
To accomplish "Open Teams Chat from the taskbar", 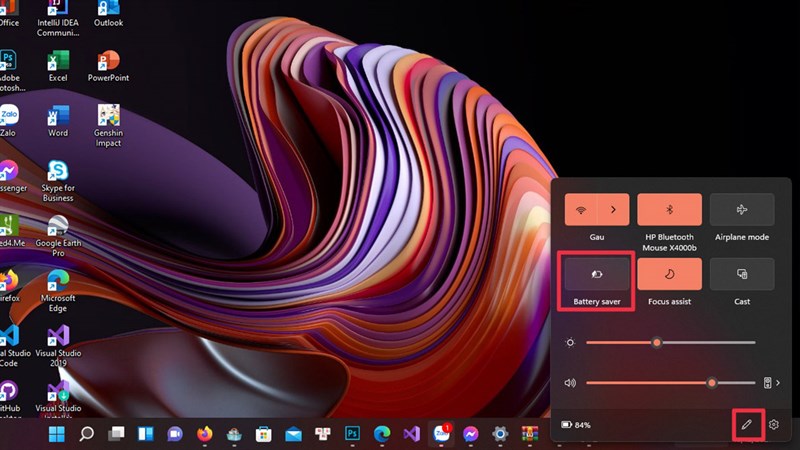I will (175, 434).
